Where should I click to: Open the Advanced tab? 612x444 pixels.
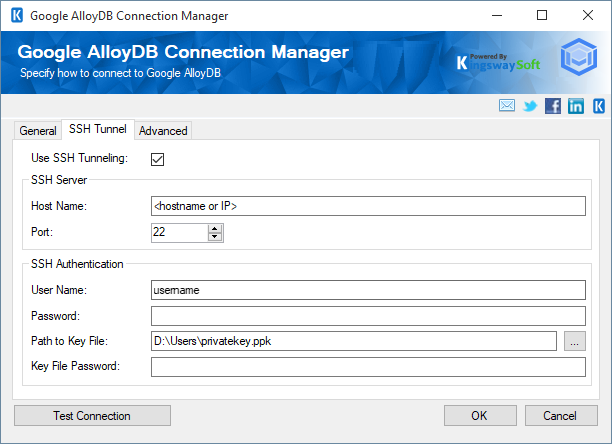(x=163, y=131)
